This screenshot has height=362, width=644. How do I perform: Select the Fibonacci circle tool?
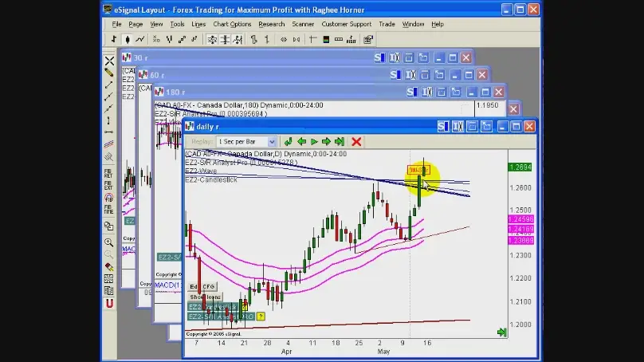(108, 197)
